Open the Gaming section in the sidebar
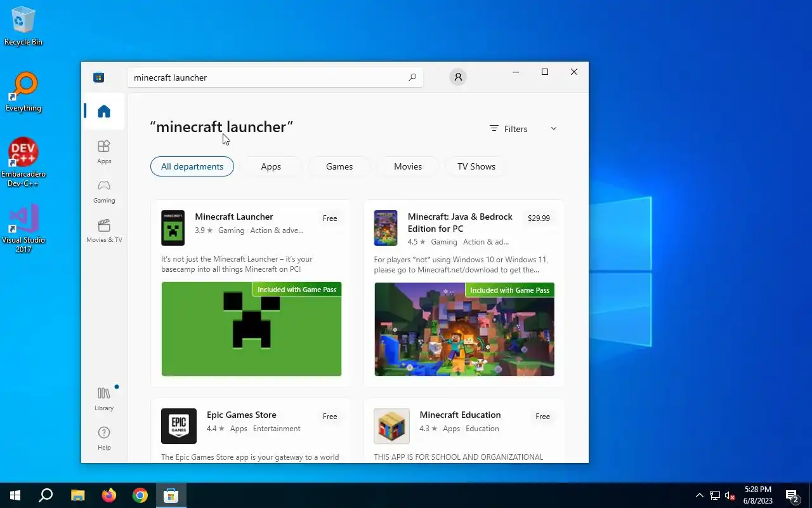The width and height of the screenshot is (812, 508). click(104, 191)
